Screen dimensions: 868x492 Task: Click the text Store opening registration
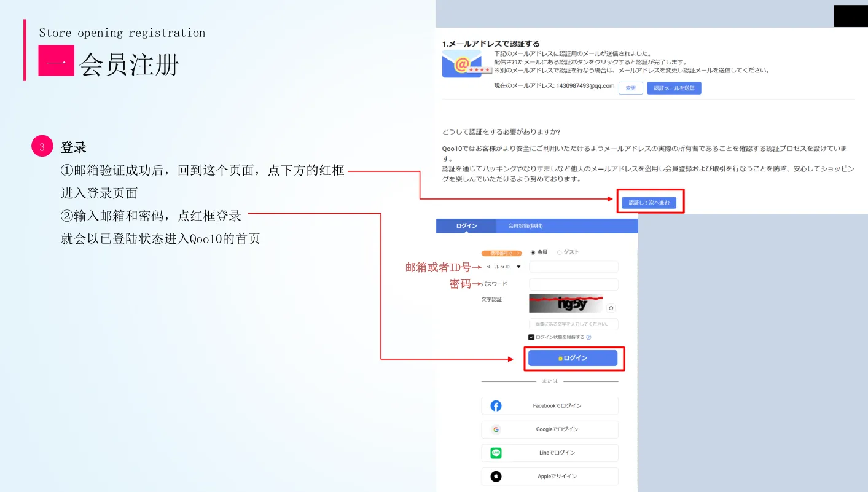122,33
